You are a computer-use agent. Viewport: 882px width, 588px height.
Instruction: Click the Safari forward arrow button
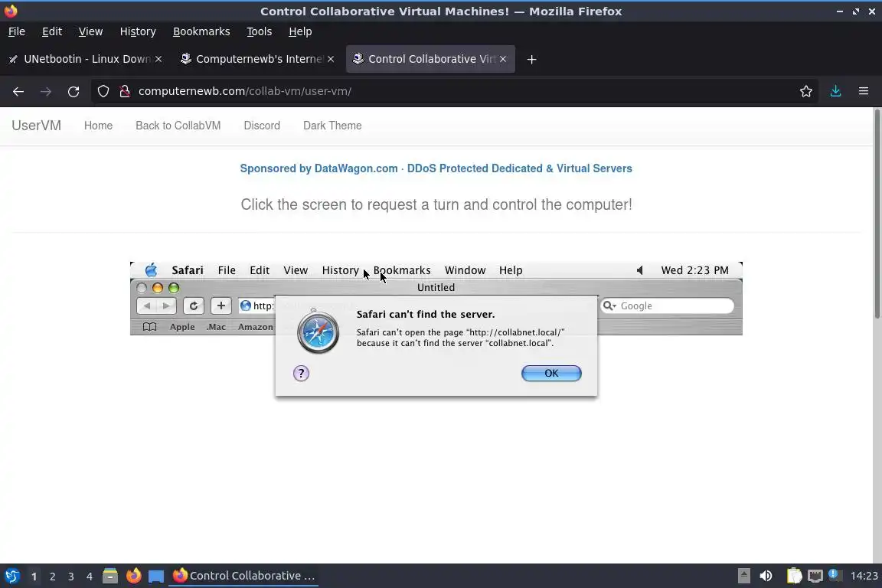(x=166, y=305)
